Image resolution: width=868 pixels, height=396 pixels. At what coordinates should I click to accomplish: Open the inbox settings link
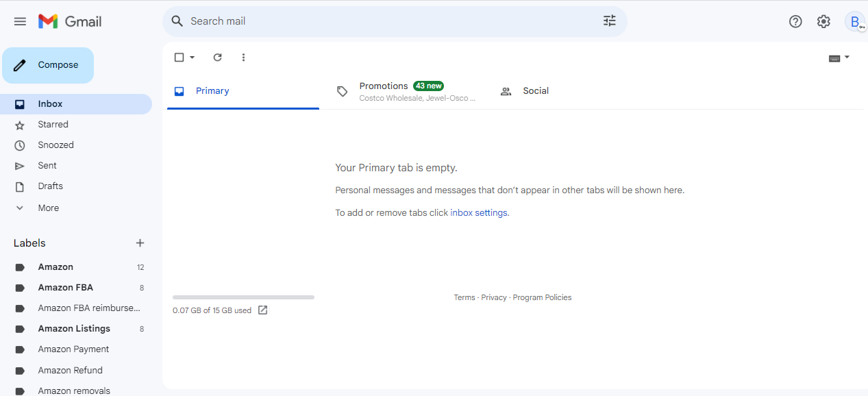point(479,213)
